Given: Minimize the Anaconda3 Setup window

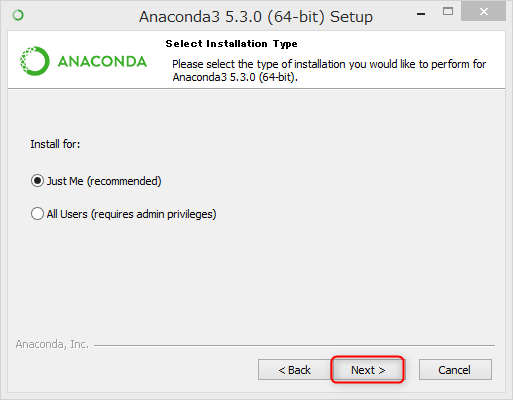Looking at the screenshot, I should (x=421, y=14).
